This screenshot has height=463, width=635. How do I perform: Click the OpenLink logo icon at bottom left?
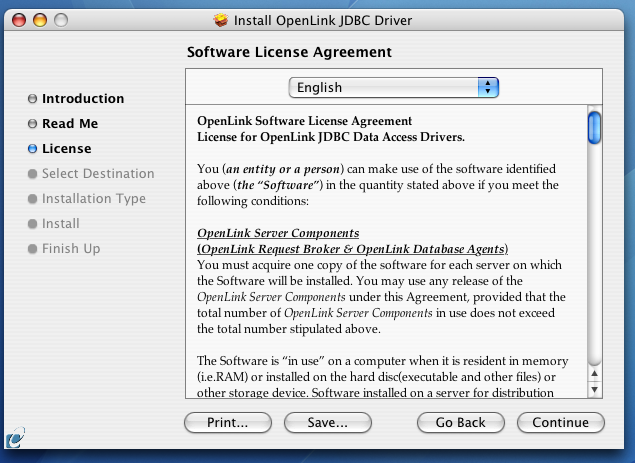(16, 437)
